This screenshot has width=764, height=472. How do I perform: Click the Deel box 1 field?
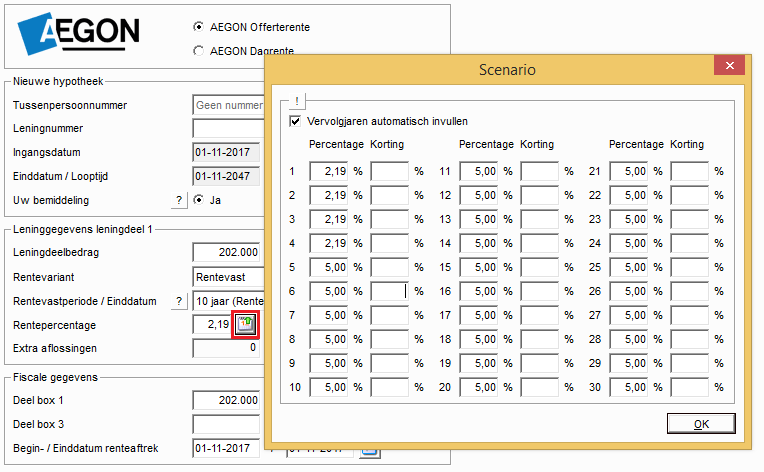coord(226,400)
